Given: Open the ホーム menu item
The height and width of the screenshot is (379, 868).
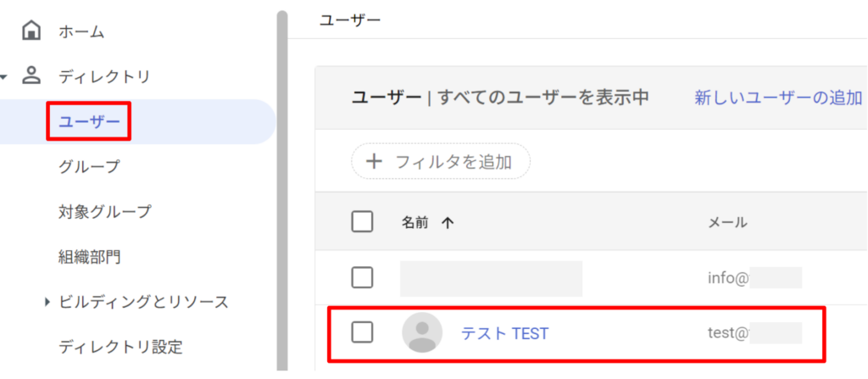Looking at the screenshot, I should pyautogui.click(x=81, y=32).
